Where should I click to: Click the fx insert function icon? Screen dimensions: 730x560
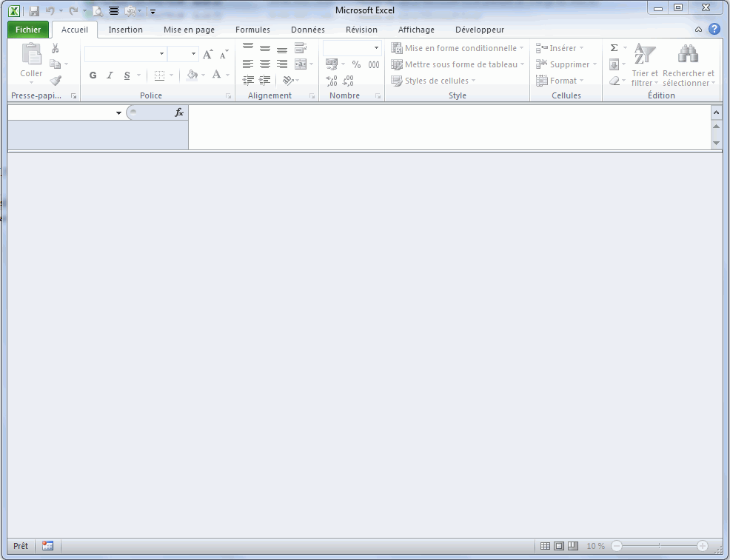178,112
